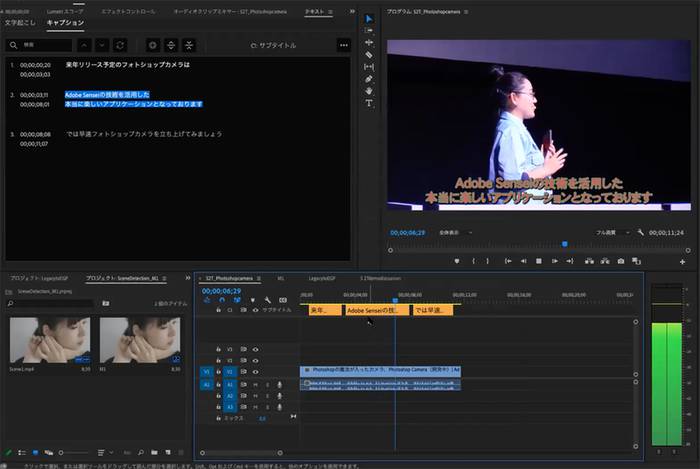The height and width of the screenshot is (469, 700).
Task: Switch to the LegacytoEGP project tab
Action: click(39, 278)
